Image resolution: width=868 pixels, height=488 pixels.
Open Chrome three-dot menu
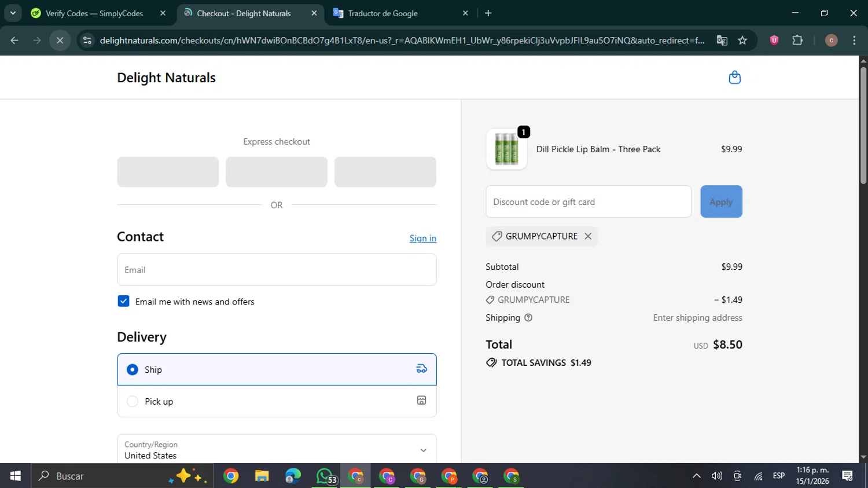click(x=854, y=41)
